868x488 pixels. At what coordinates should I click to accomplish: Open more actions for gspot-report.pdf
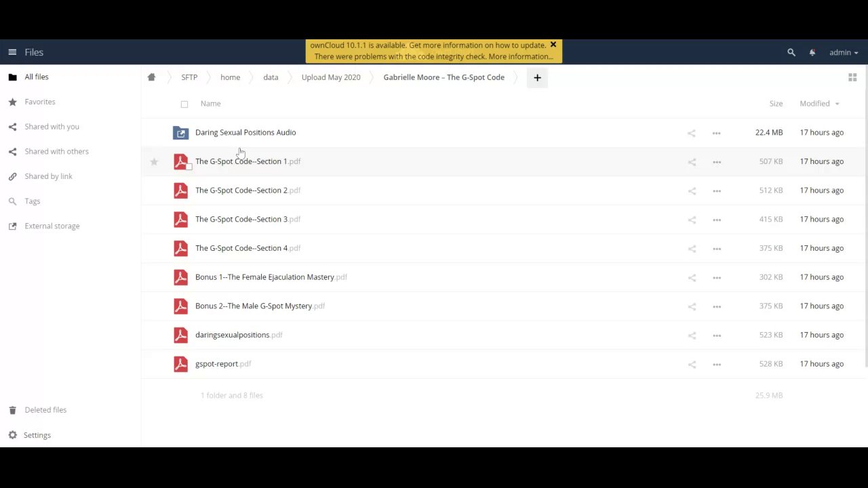click(x=717, y=365)
